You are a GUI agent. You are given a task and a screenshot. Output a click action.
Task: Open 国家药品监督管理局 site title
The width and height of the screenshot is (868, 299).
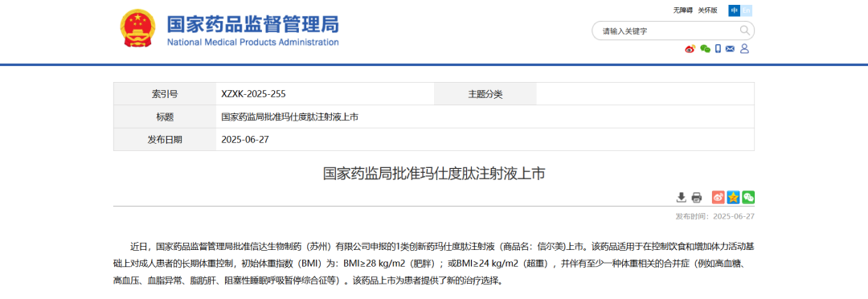tap(253, 24)
